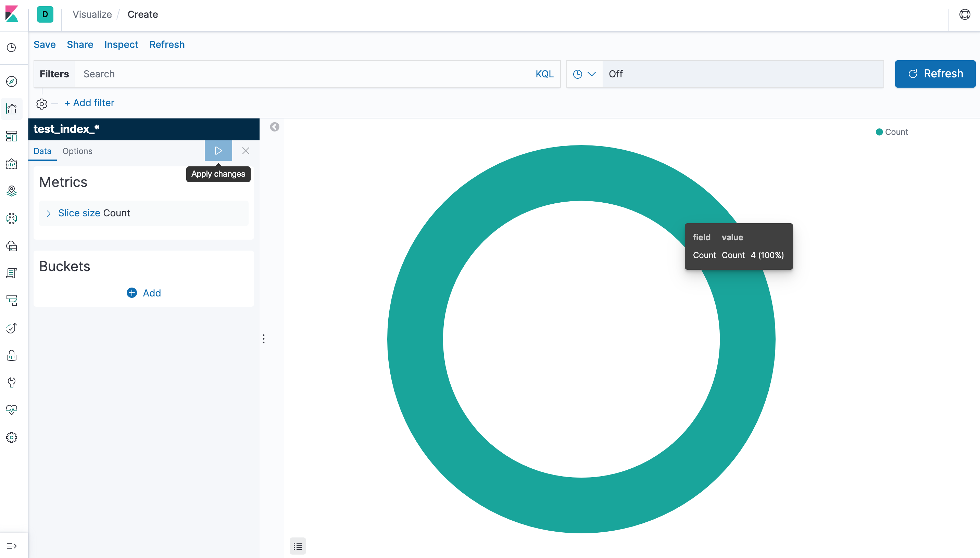Image resolution: width=980 pixels, height=558 pixels.
Task: Open Stack Management via the gear icon
Action: point(11,437)
